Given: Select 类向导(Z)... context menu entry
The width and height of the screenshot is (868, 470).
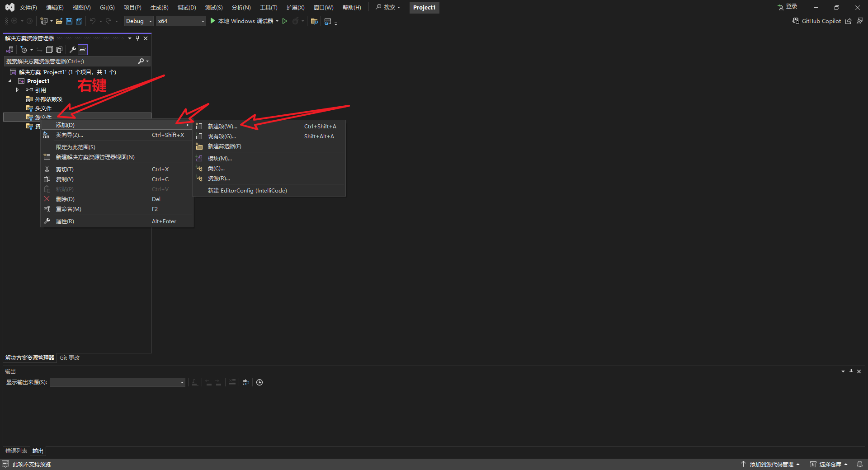Looking at the screenshot, I should tap(117, 135).
